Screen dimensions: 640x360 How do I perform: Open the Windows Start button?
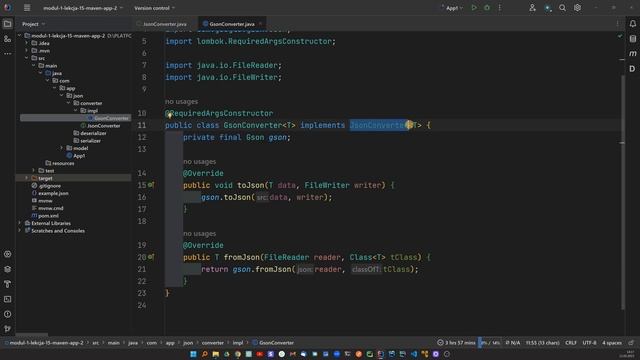click(193, 354)
